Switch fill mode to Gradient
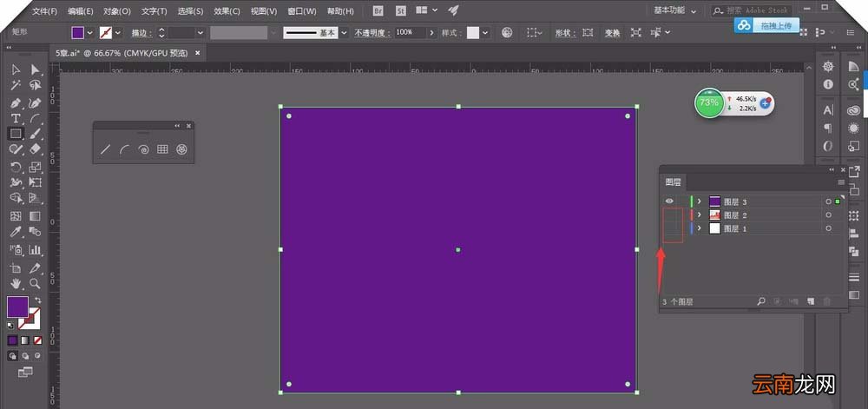This screenshot has width=868, height=409. [x=25, y=340]
